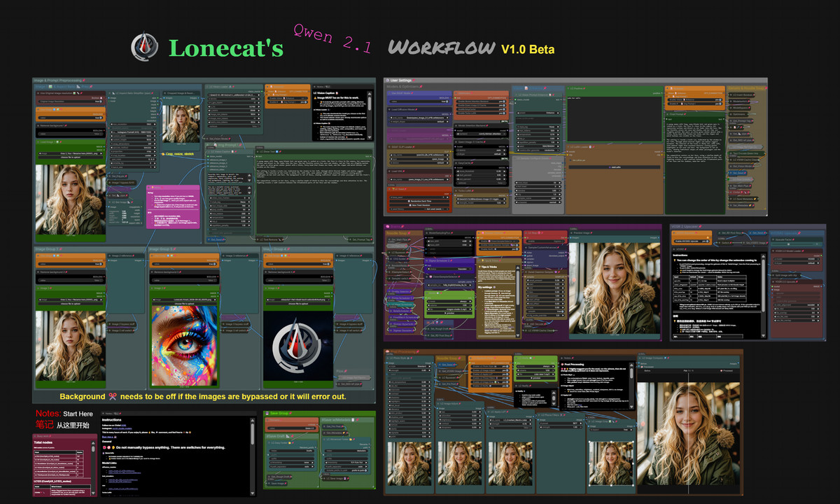Select the portrait image in Load Image 1
Image resolution: width=840 pixels, height=504 pixels.
[70, 199]
